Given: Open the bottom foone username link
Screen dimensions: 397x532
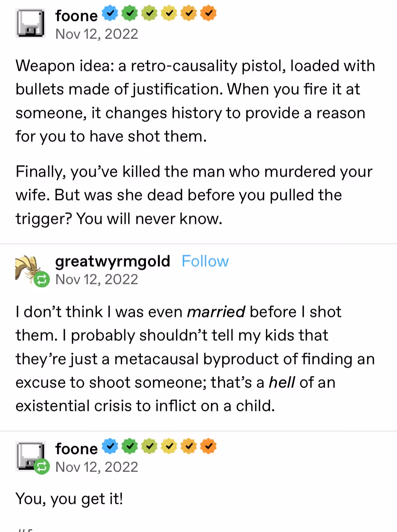Looking at the screenshot, I should [77, 449].
